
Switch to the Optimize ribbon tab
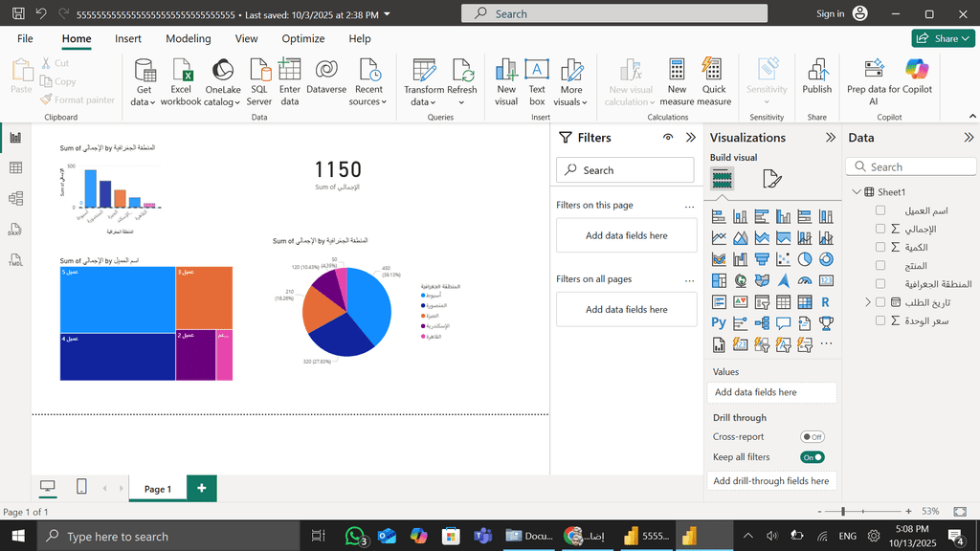pyautogui.click(x=302, y=38)
